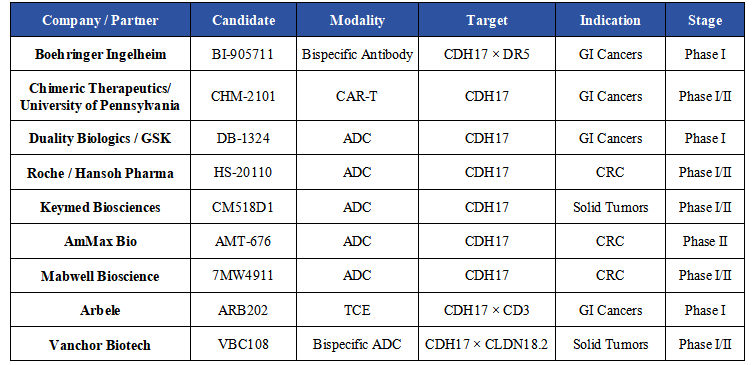Select the Candidate column header
Image resolution: width=752 pixels, height=365 pixels.
tap(244, 20)
